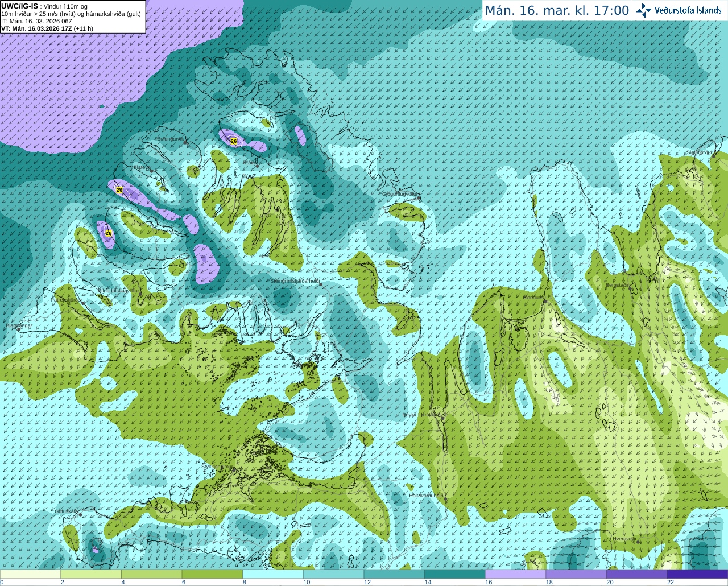
Task: Click the Mán. 16. mar. kl. 17:00 timestamp
Action: [557, 11]
